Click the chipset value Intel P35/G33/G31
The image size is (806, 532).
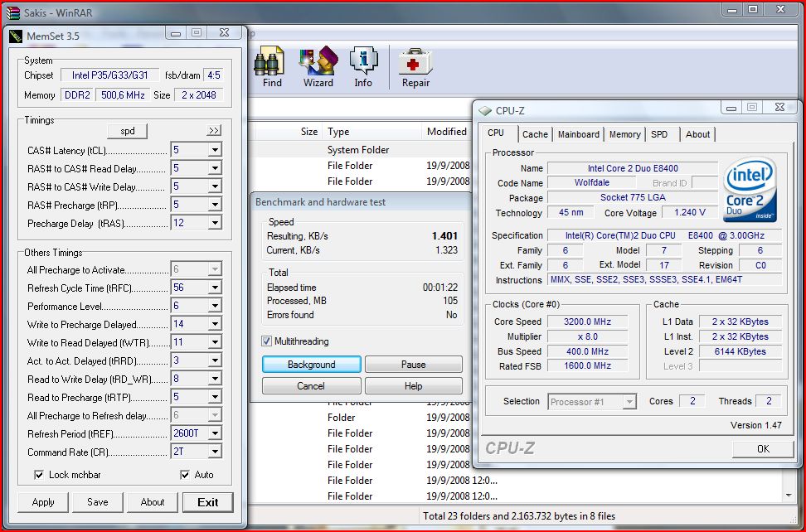110,75
